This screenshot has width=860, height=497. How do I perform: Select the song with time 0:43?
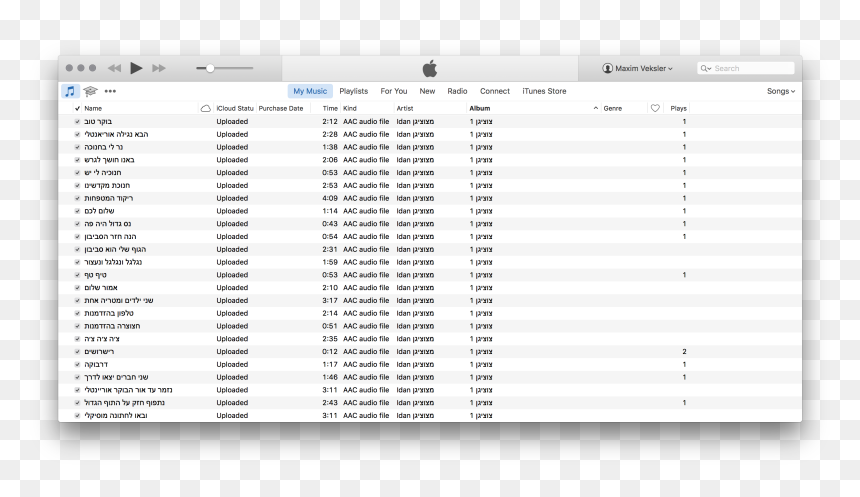[x=430, y=224]
